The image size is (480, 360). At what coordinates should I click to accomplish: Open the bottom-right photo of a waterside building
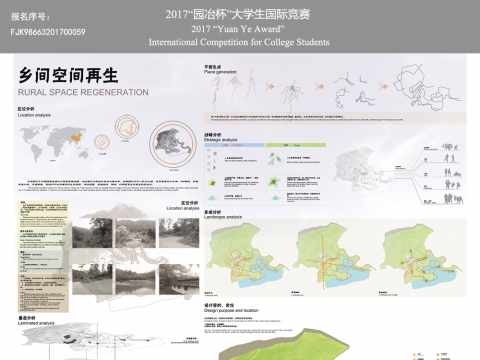pos(179,279)
